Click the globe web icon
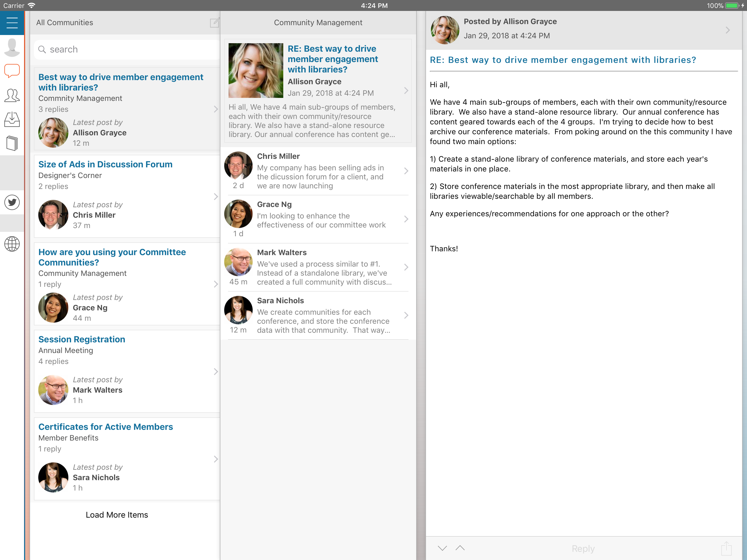Screen dimensions: 747x560 (12, 244)
